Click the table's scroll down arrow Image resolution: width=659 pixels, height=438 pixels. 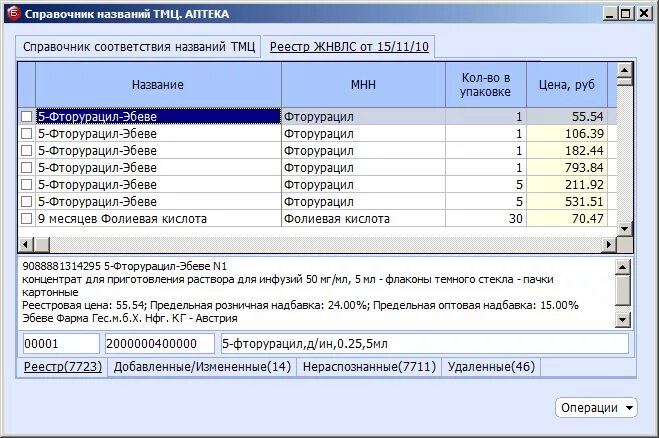click(625, 229)
